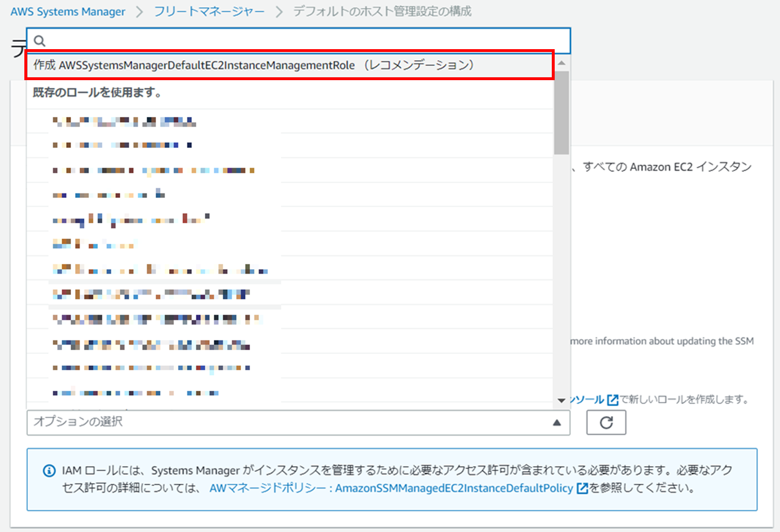Open AmazonSSMManagedEC2InstanceDefaultPolicy managed policy link
The image size is (780, 532).
(x=391, y=488)
